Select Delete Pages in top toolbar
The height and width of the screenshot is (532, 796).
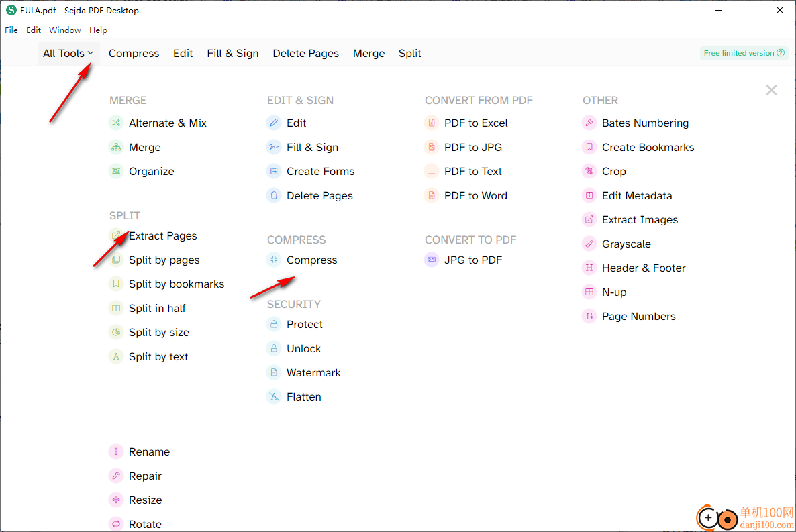point(305,53)
